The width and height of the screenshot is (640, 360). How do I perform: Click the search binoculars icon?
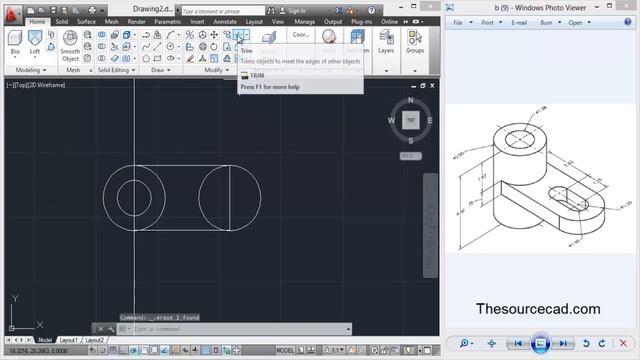[271, 11]
